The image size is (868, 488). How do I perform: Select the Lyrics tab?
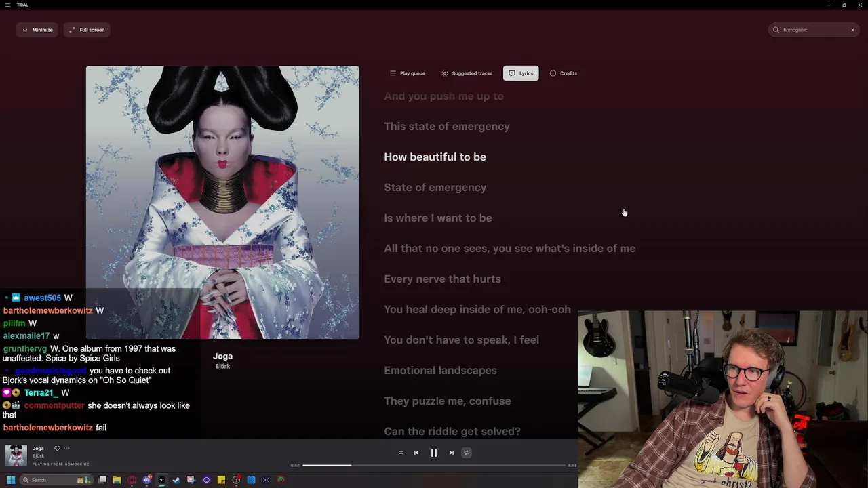pyautogui.click(x=521, y=73)
